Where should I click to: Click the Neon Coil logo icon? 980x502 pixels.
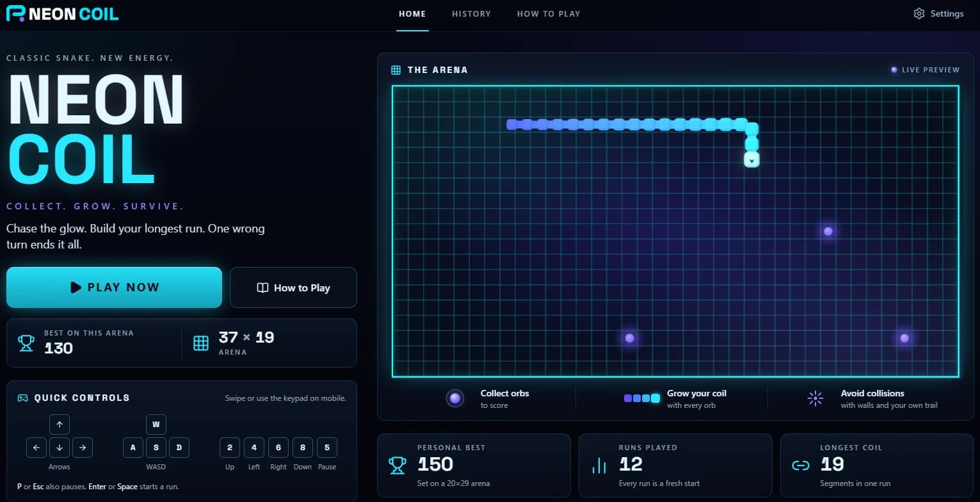(x=15, y=13)
